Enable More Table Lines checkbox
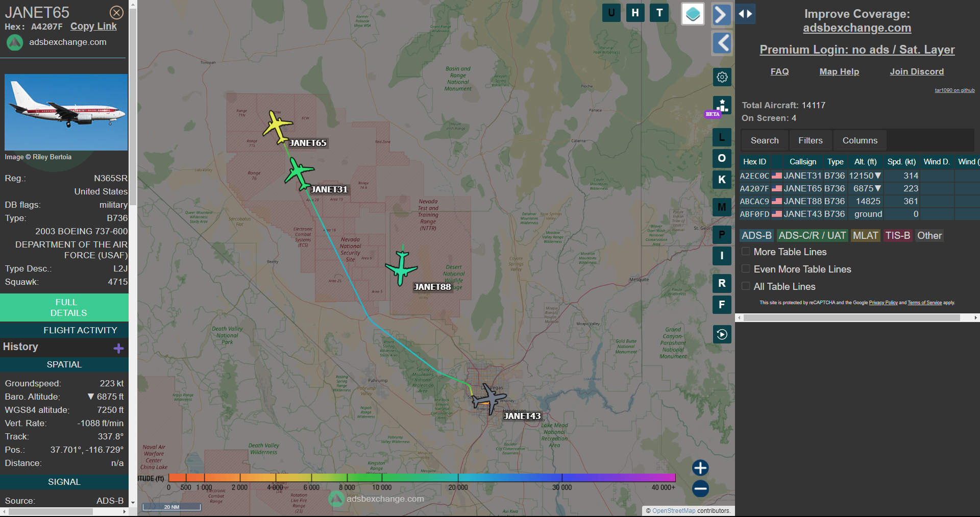This screenshot has height=517, width=980. click(x=746, y=252)
